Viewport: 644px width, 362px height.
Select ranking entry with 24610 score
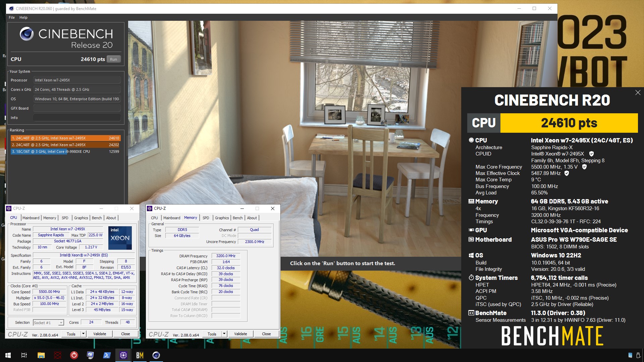point(65,138)
